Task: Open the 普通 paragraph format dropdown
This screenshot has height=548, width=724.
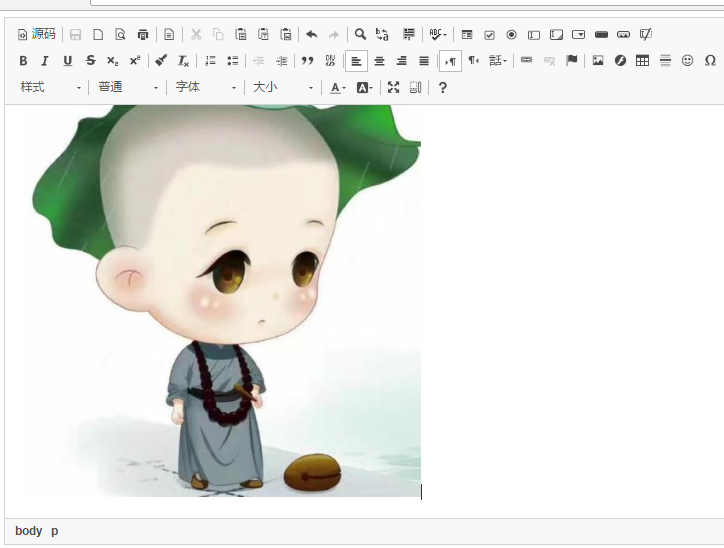Action: point(128,87)
